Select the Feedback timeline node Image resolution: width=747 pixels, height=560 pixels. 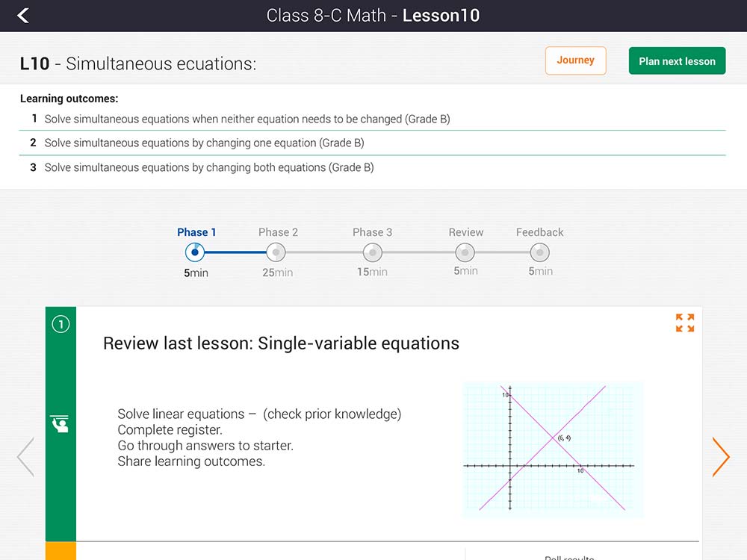(539, 252)
